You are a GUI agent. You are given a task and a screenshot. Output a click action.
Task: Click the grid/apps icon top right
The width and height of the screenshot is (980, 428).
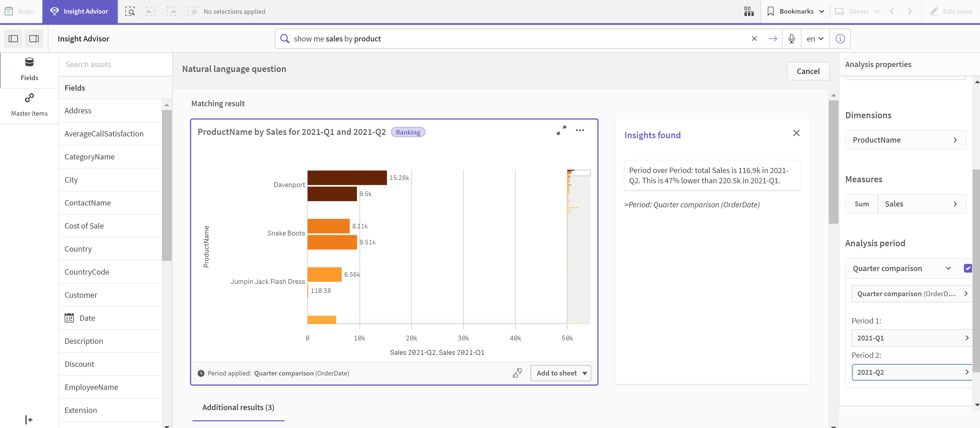(x=748, y=11)
